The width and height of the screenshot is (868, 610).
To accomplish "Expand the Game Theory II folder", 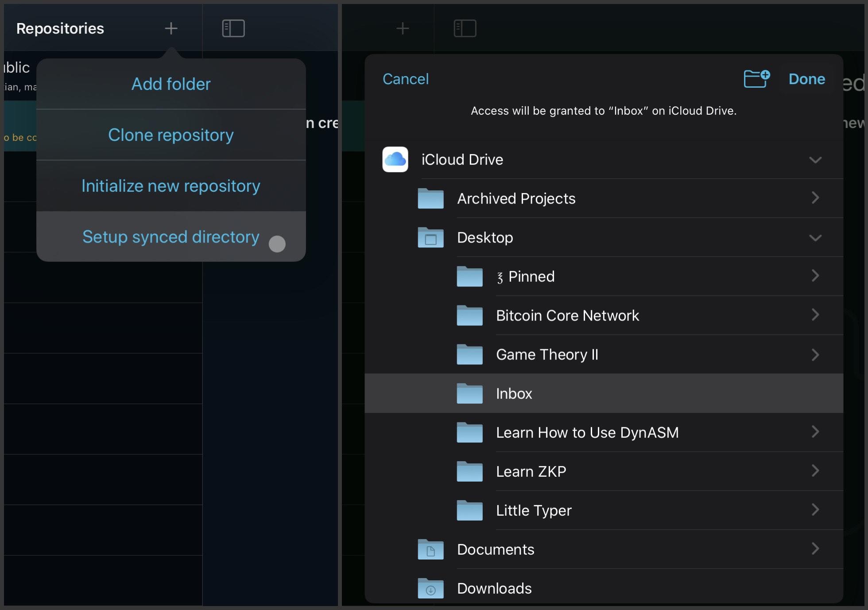I will tap(815, 355).
